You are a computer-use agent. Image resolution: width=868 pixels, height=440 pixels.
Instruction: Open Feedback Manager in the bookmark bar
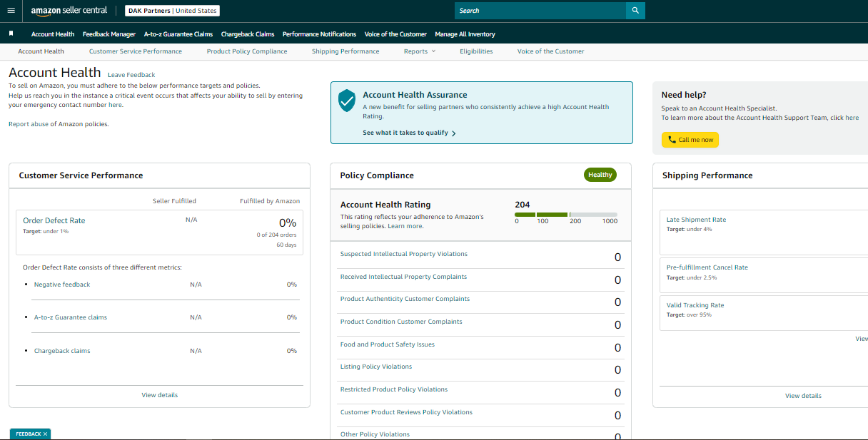pyautogui.click(x=109, y=34)
